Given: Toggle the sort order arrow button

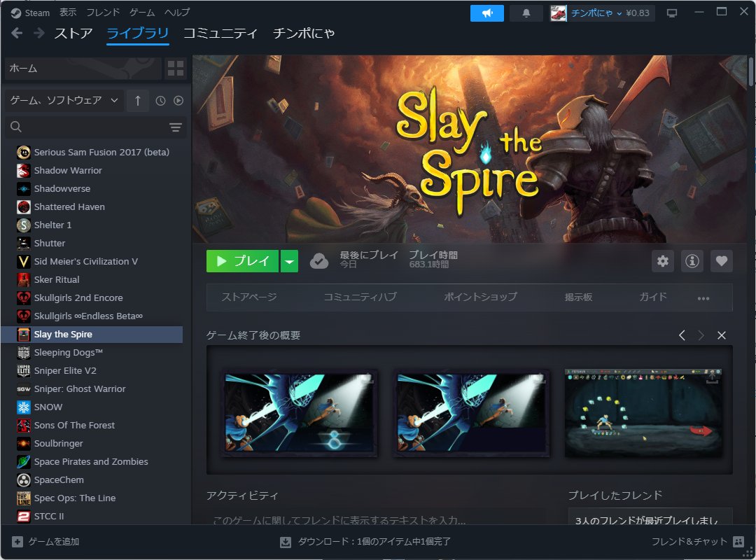Looking at the screenshot, I should pyautogui.click(x=137, y=101).
